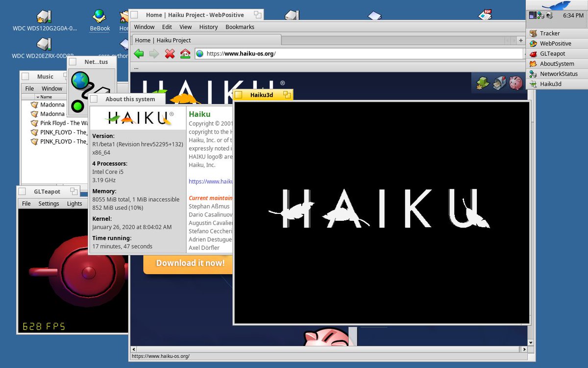The height and width of the screenshot is (368, 588).
Task: Click the scroll down arrow in WebPositive
Action: [530, 342]
